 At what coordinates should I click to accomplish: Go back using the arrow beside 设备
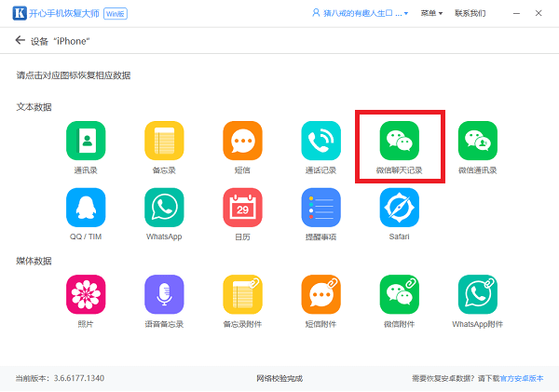pyautogui.click(x=20, y=40)
